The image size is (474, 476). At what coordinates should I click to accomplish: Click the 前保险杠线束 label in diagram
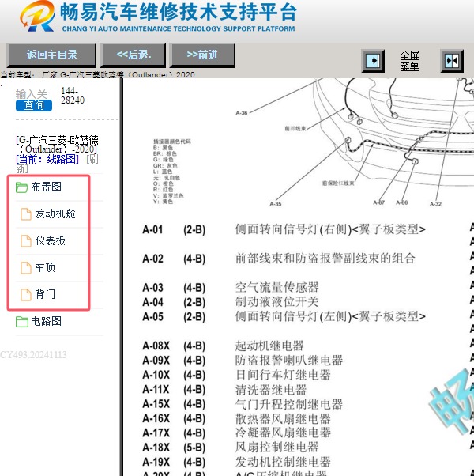tap(338, 183)
